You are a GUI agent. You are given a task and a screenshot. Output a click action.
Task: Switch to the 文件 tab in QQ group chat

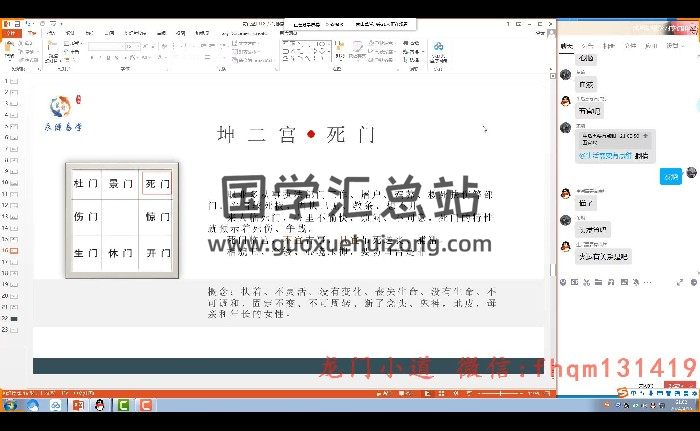630,46
